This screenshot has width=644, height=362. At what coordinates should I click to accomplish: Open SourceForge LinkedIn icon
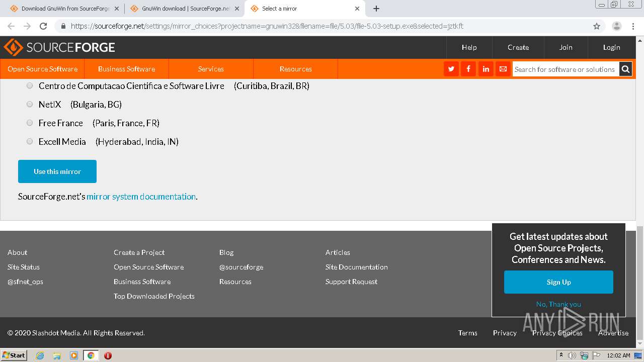[x=486, y=69]
